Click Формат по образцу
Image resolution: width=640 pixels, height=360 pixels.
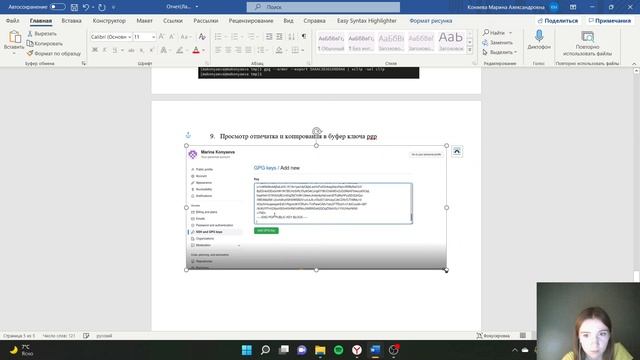tap(54, 53)
